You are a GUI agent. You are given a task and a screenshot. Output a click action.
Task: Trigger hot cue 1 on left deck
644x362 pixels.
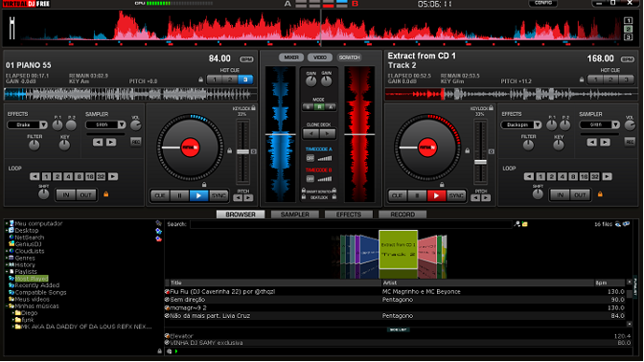pos(215,79)
